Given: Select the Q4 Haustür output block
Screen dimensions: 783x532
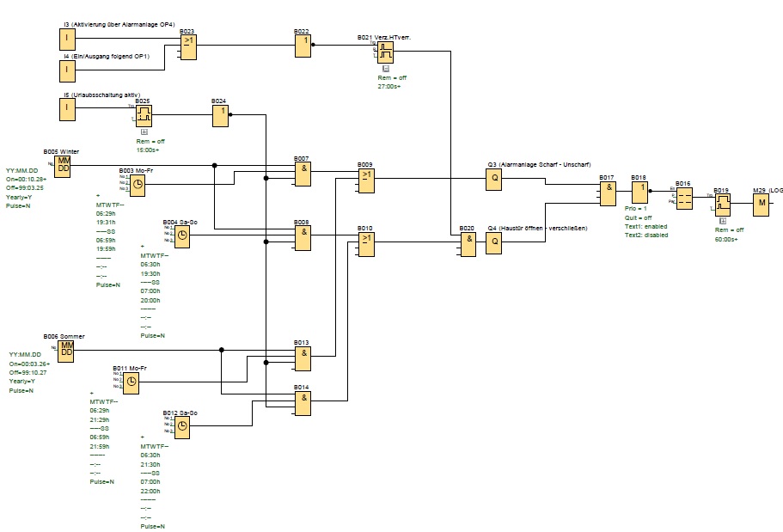Looking at the screenshot, I should tap(493, 243).
